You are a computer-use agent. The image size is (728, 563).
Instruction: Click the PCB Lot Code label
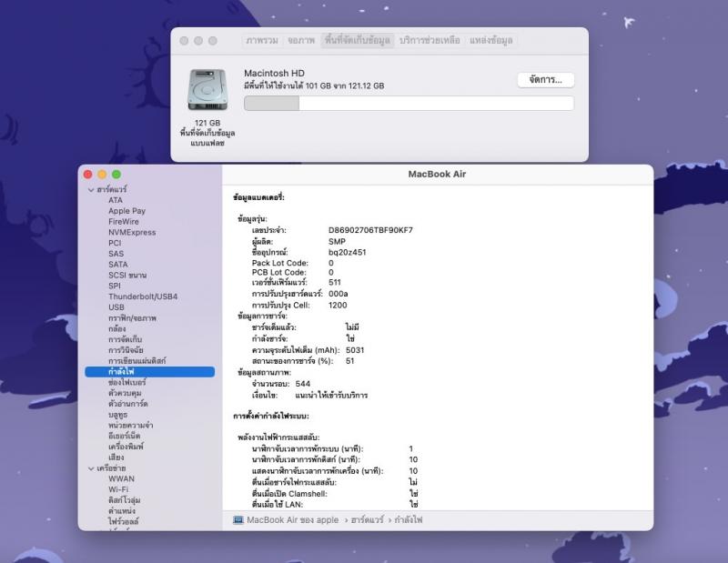click(x=279, y=272)
